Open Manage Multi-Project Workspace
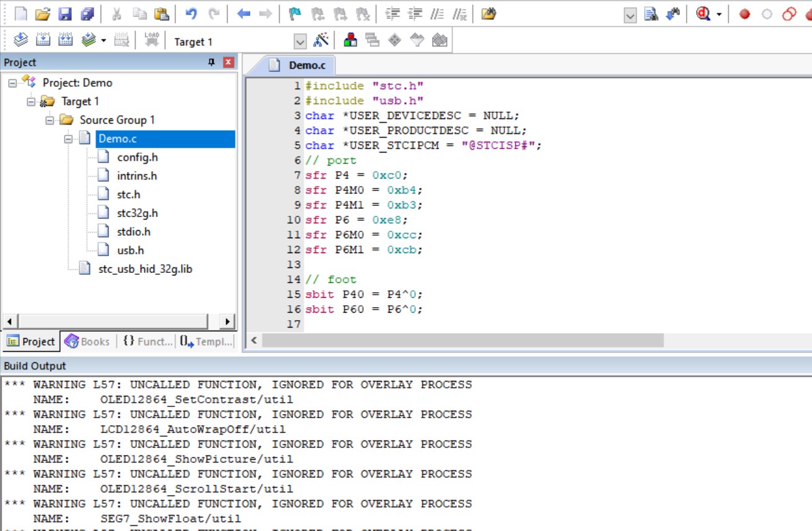812x531 pixels. (x=373, y=40)
